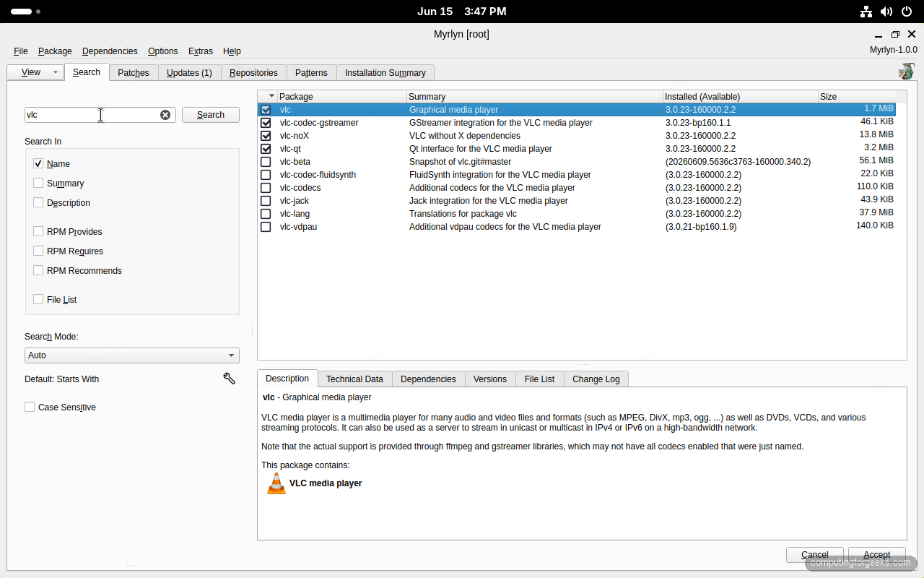
Task: Click the workspace indicator pill at top left
Action: (x=22, y=12)
